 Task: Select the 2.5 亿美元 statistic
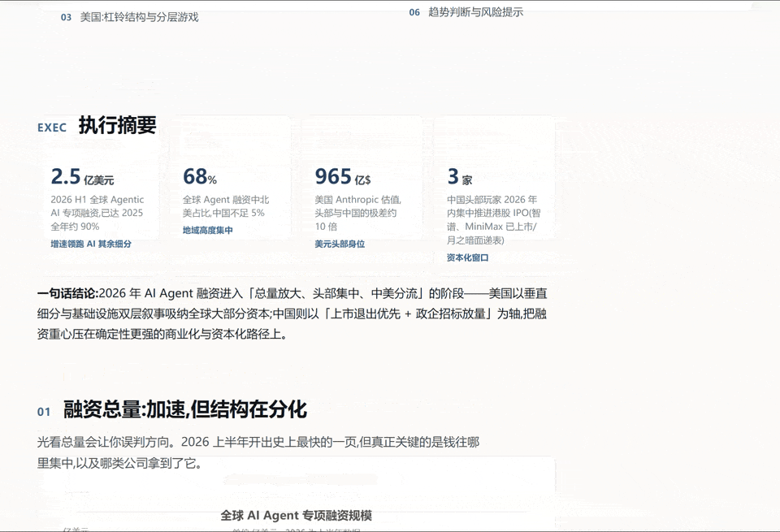tap(82, 177)
